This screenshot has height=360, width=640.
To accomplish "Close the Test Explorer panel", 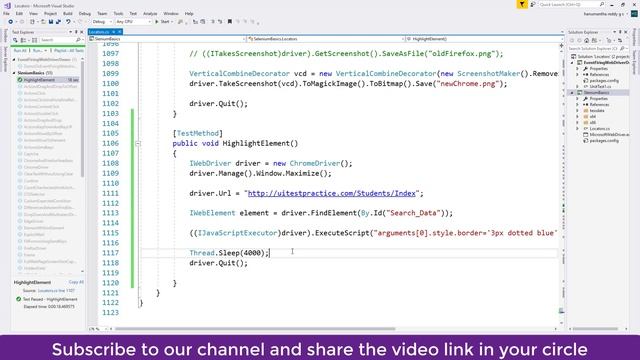I will (x=82, y=32).
